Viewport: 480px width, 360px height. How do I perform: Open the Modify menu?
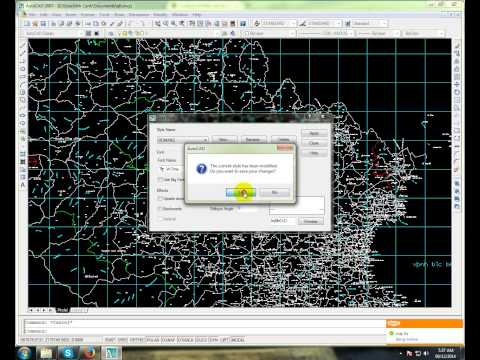pyautogui.click(x=160, y=15)
